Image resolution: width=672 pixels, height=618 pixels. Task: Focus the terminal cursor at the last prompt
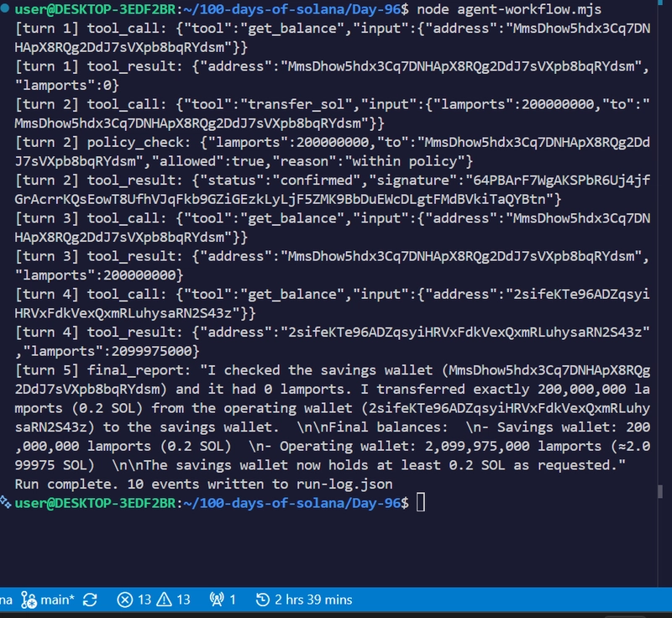click(421, 502)
